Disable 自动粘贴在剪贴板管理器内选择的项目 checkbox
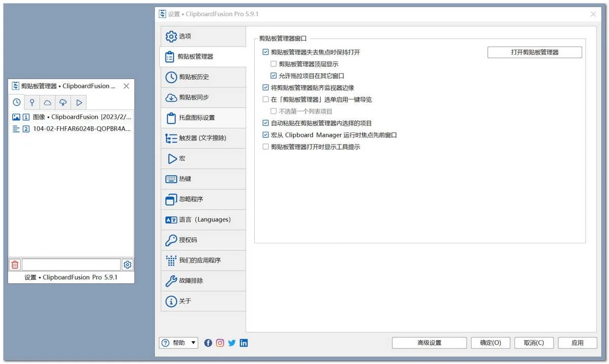Viewport: 609px width, 364px height. [265, 123]
